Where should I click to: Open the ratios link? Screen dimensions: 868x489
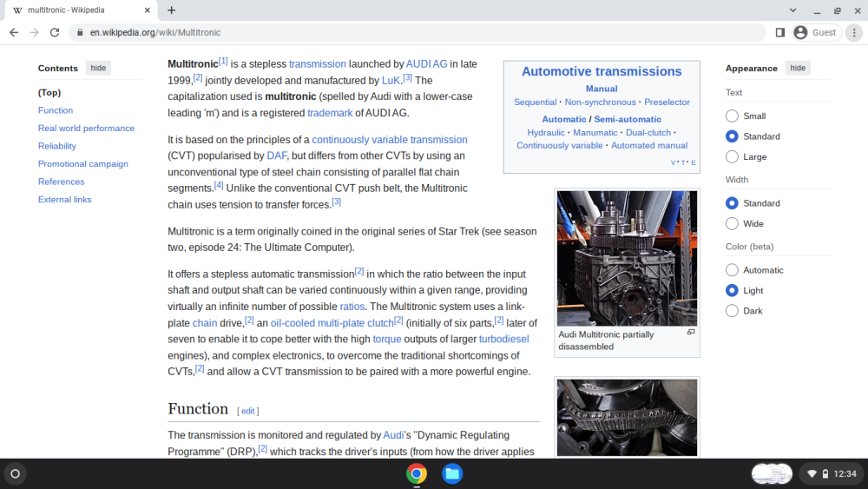point(352,307)
